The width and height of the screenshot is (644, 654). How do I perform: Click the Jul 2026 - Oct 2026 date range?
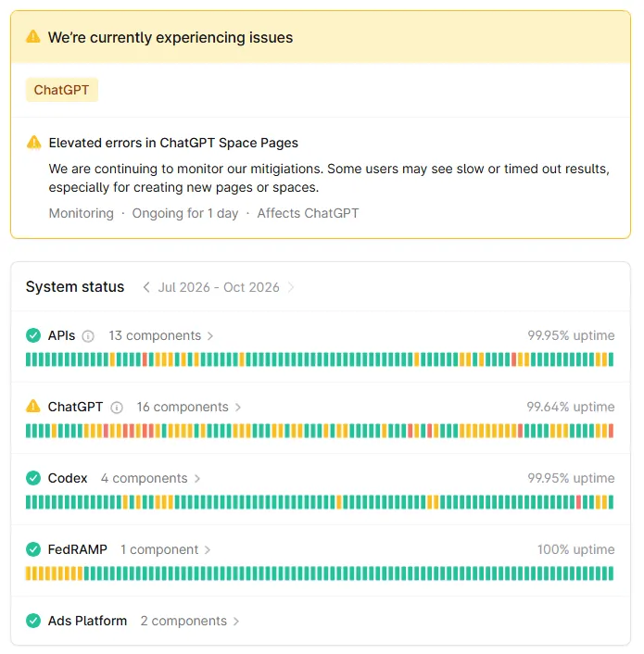point(219,287)
